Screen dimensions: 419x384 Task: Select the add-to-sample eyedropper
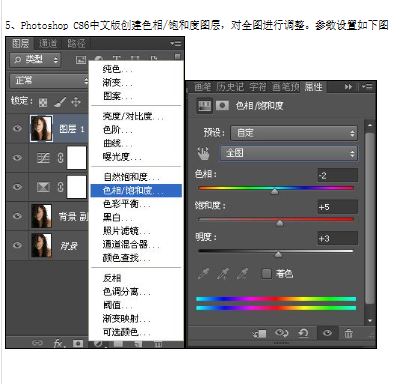(223, 274)
